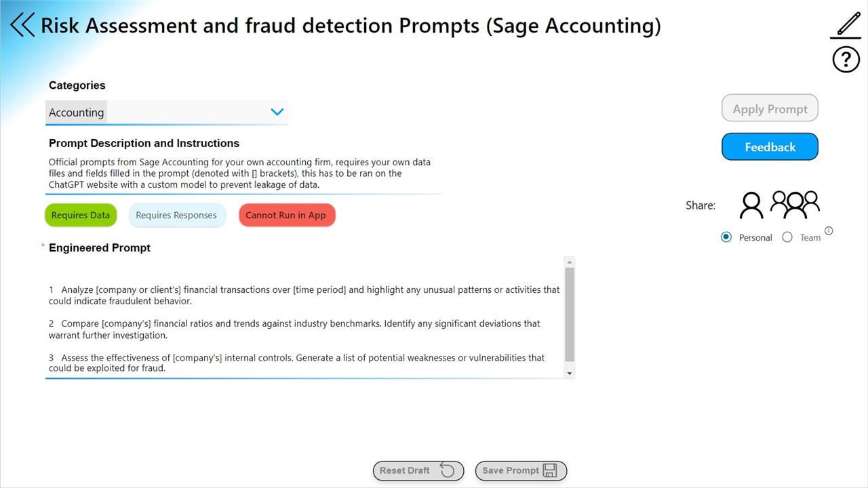The height and width of the screenshot is (488, 868).
Task: Toggle the Cannot Run in App tag
Action: click(287, 216)
